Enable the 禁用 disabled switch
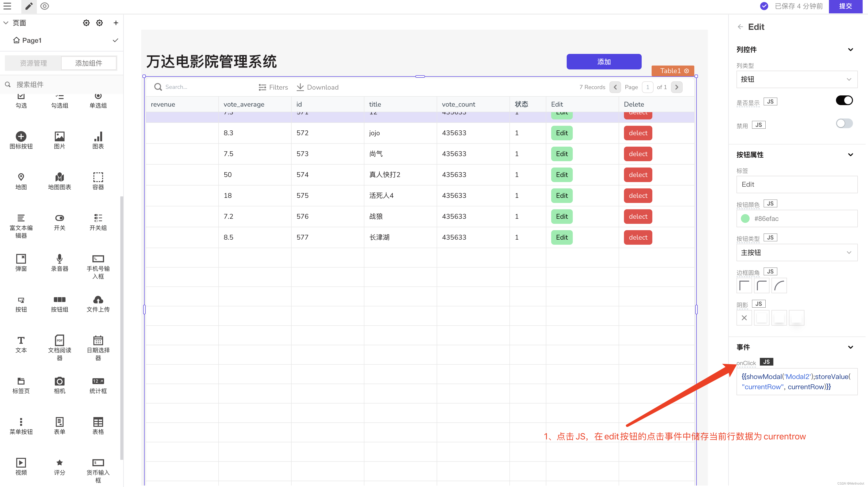 pyautogui.click(x=844, y=123)
